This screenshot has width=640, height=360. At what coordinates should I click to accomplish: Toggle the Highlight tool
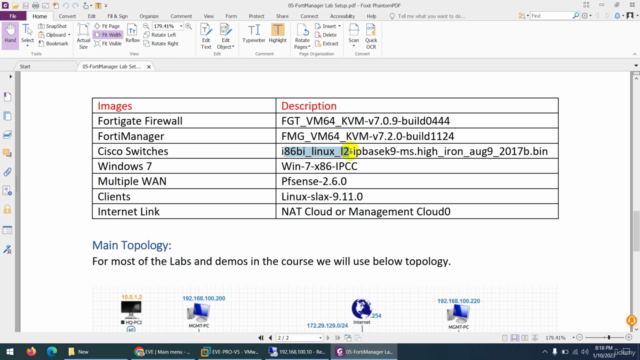[x=278, y=33]
